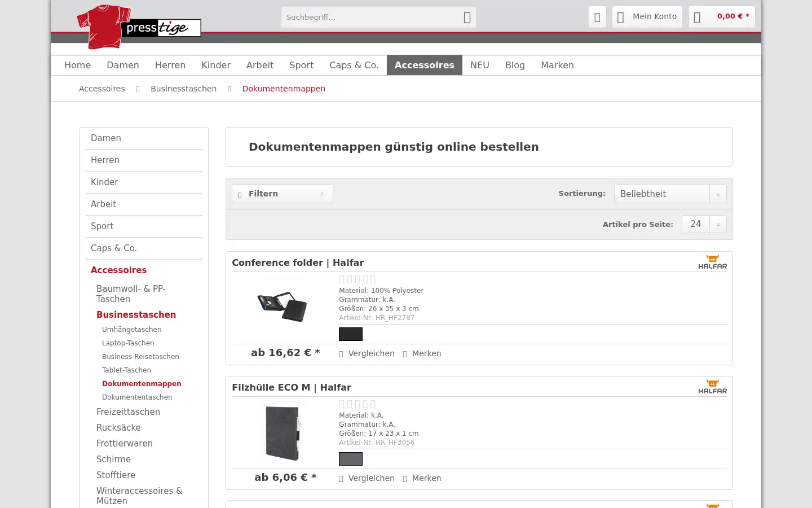This screenshot has width=812, height=508.
Task: Select Arbeit in sidebar
Action: pyautogui.click(x=144, y=204)
